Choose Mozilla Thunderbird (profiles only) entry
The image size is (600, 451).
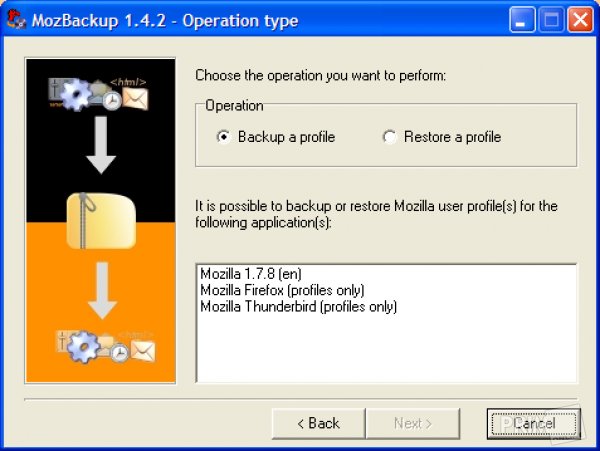click(298, 307)
